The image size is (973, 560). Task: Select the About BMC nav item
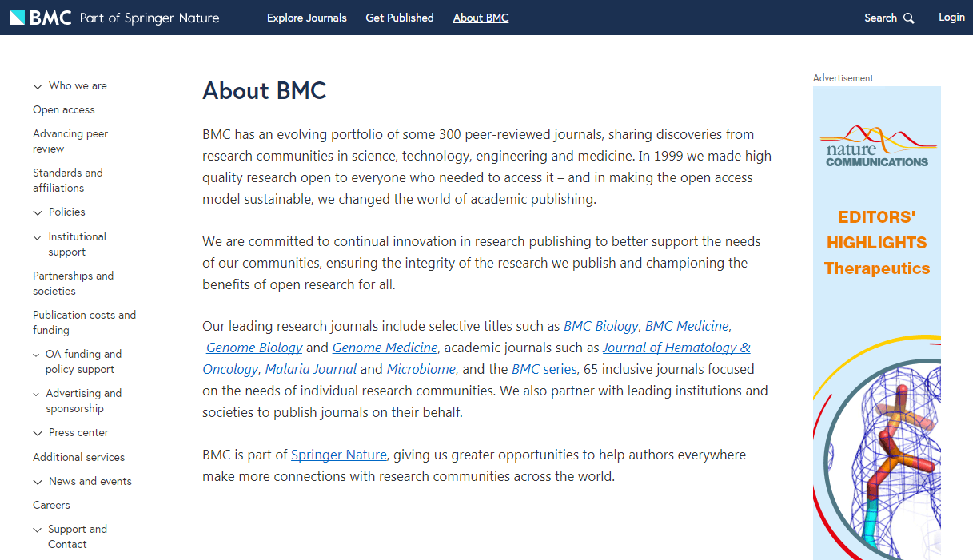481,18
